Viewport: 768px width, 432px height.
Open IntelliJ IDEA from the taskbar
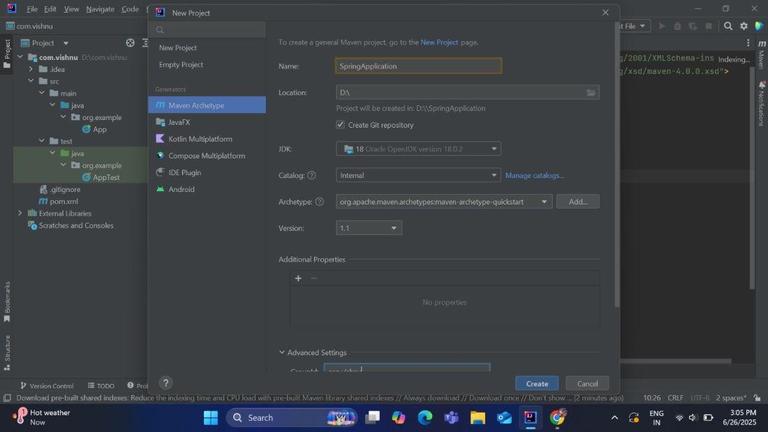click(530, 417)
